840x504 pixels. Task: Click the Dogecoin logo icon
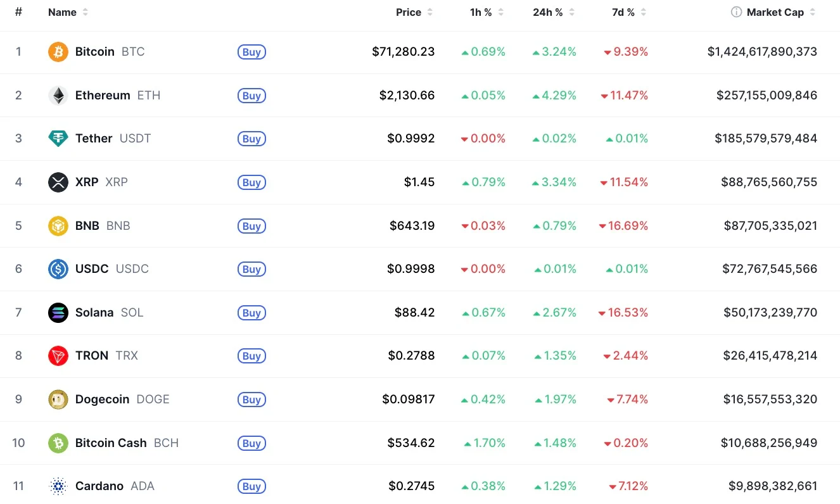point(58,400)
